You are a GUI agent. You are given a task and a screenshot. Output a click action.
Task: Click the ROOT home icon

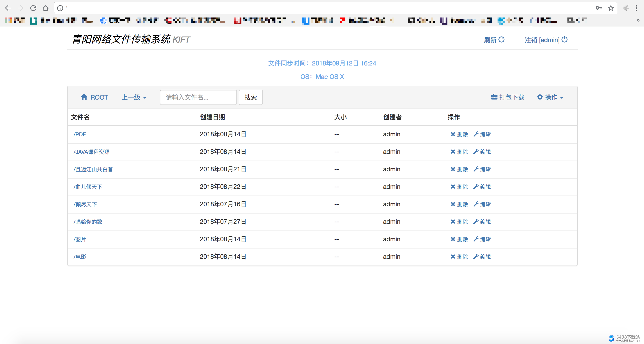click(x=84, y=97)
